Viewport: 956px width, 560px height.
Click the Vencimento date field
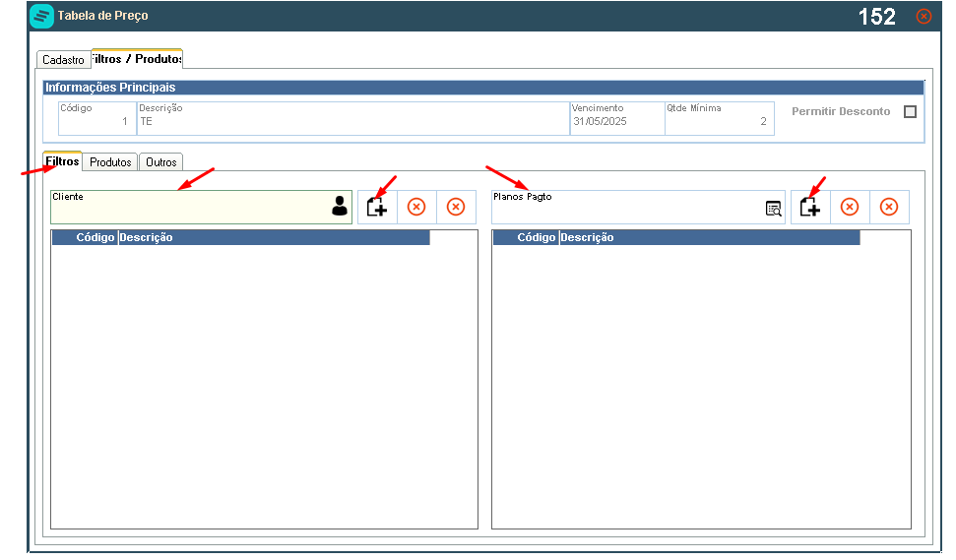[617, 118]
